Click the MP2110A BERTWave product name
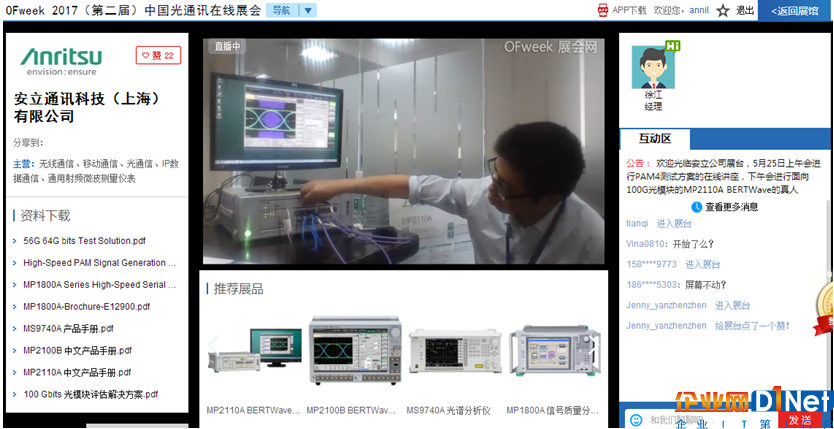834x429 pixels. (x=254, y=410)
